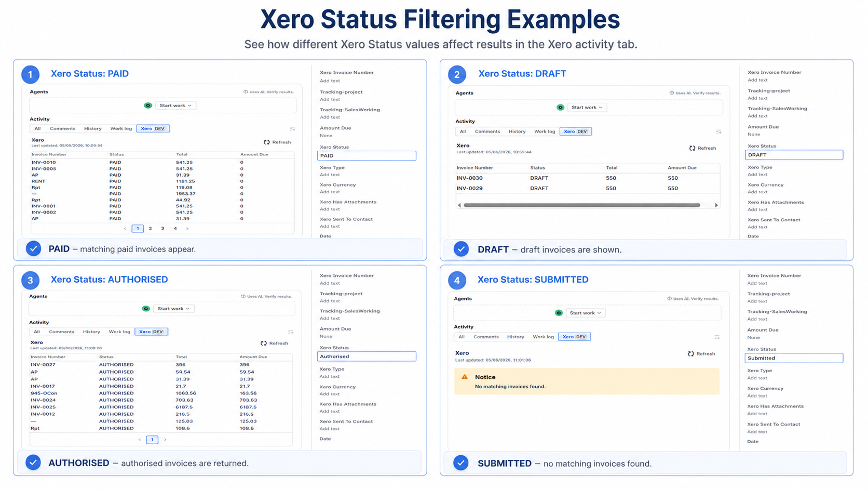Click the green agent icon in the SUBMITTED panel

pos(559,313)
